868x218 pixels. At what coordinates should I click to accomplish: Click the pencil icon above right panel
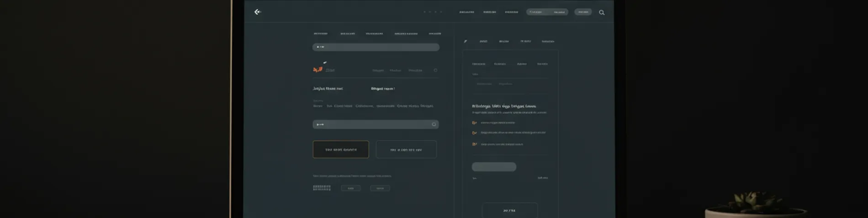(x=465, y=42)
